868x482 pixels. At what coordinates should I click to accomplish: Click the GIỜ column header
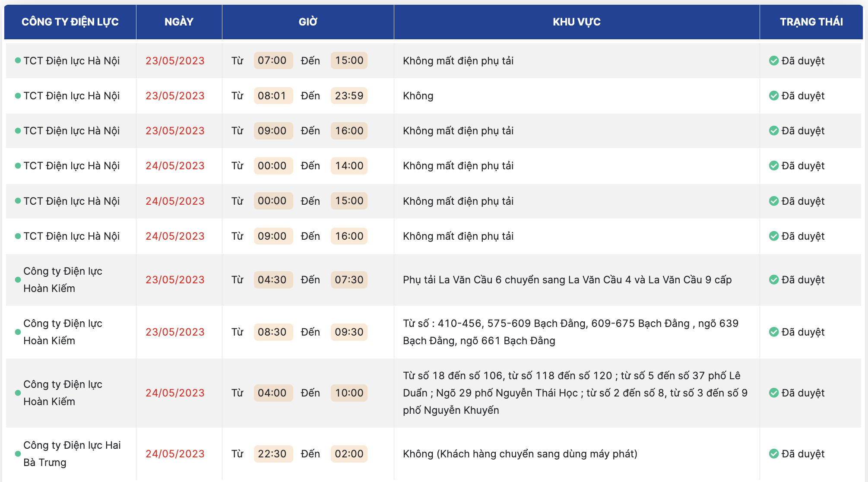point(308,22)
